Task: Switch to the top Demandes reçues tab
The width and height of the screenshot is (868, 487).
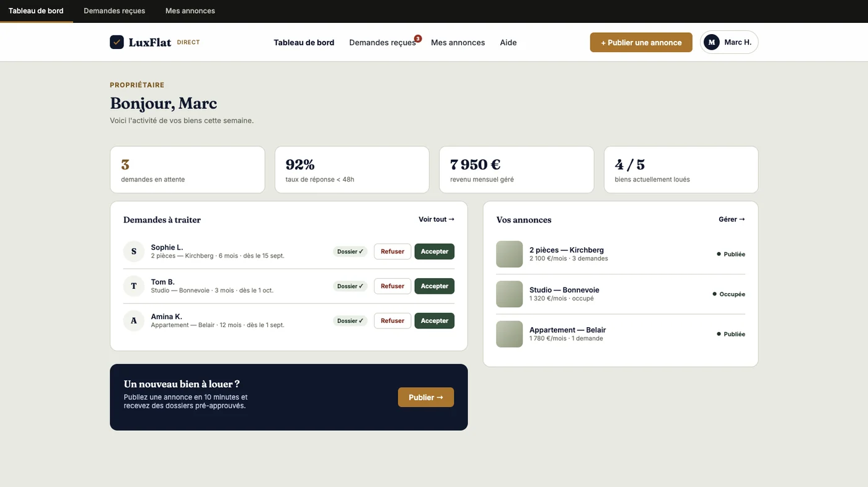Action: coord(115,11)
